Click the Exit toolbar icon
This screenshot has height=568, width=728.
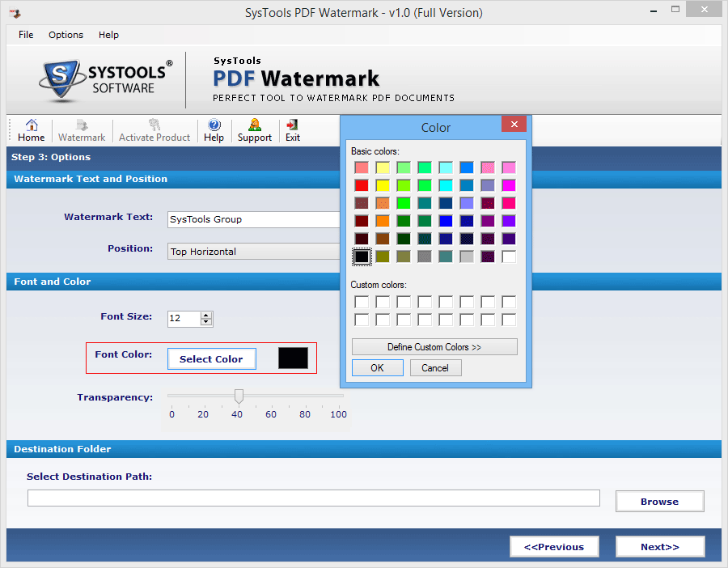293,130
